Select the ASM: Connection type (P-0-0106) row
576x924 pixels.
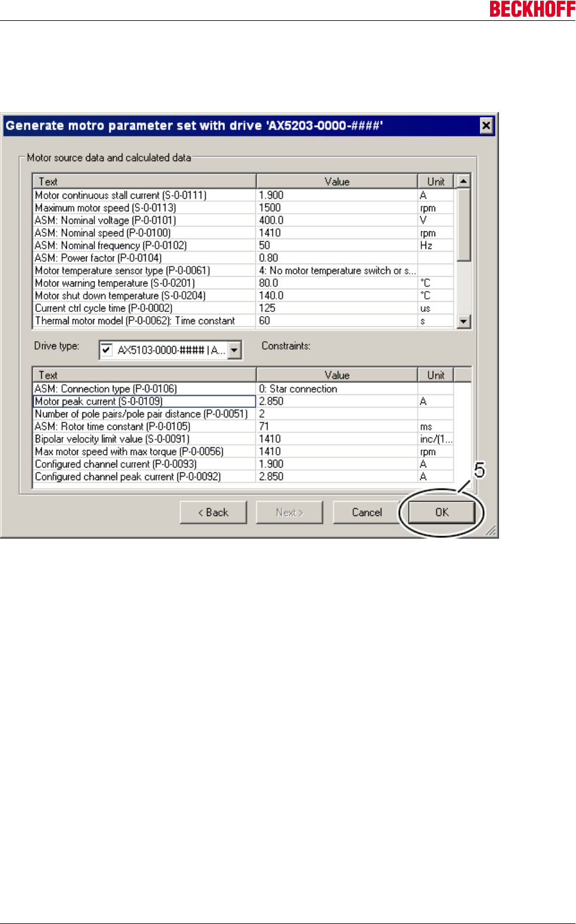tap(244, 388)
